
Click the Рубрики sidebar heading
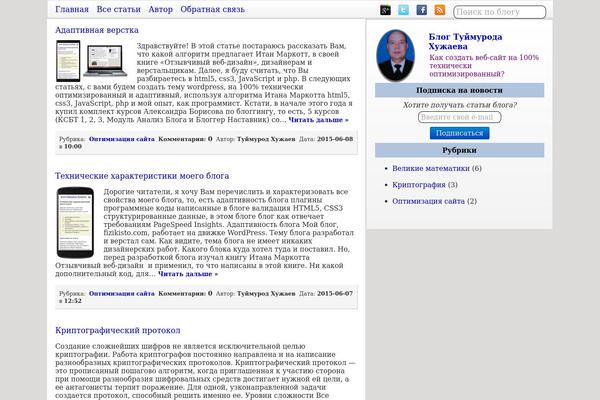(x=459, y=150)
